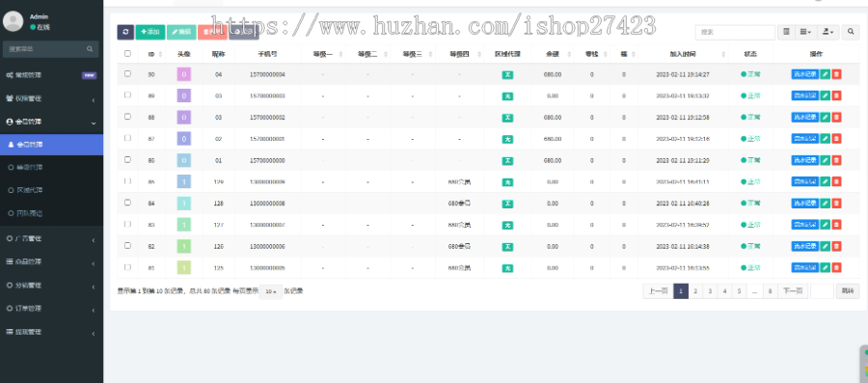This screenshot has height=383, width=868.
Task: Click pencil edit icon in row ID 89
Action: point(825,96)
